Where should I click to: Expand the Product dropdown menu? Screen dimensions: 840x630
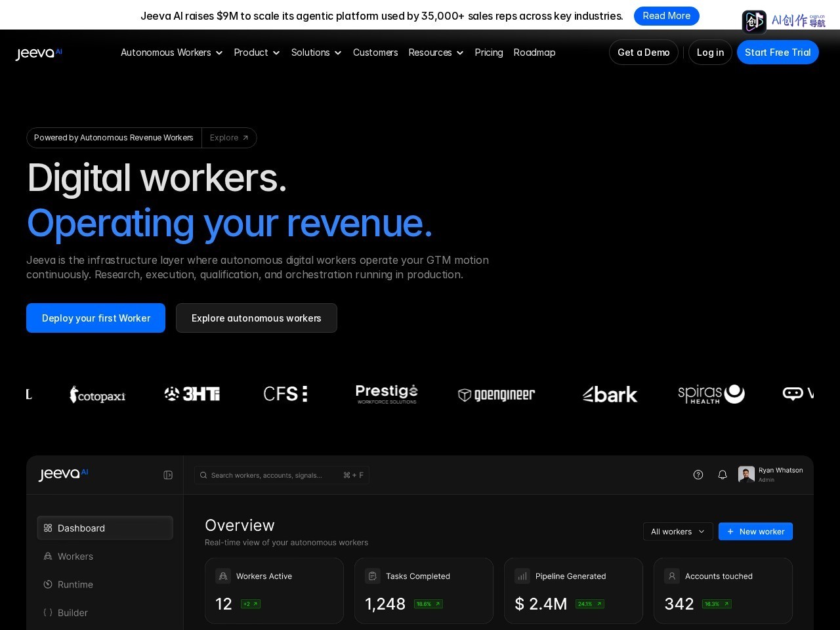257,52
